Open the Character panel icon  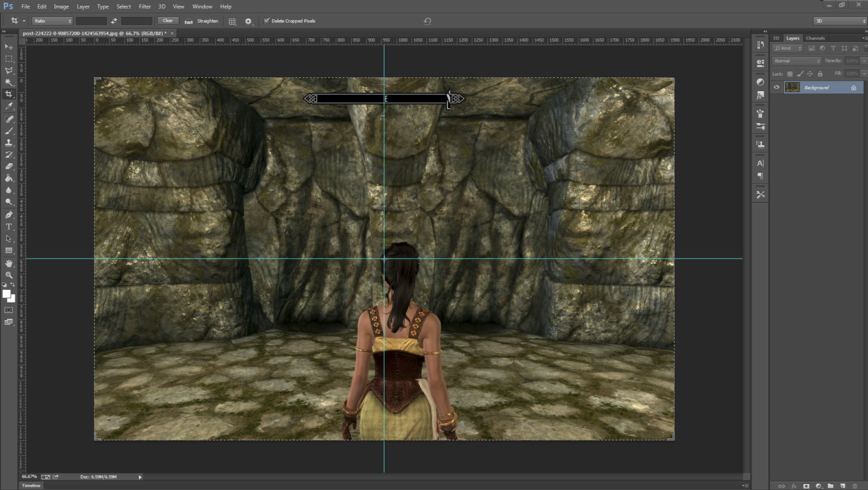coord(760,163)
